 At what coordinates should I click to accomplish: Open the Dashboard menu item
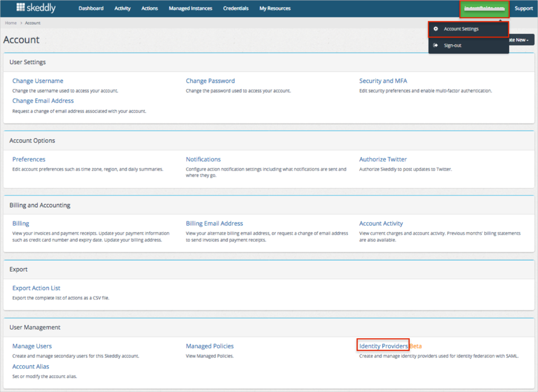pos(91,8)
